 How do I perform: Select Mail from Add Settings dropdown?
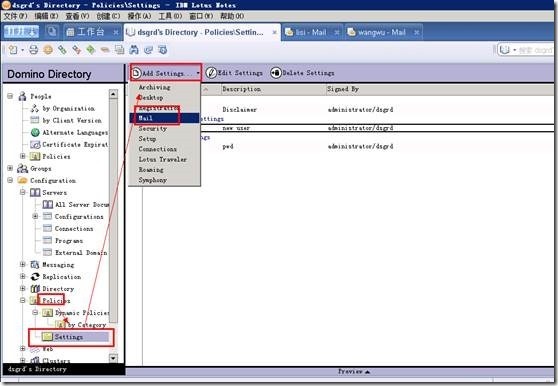coord(164,118)
